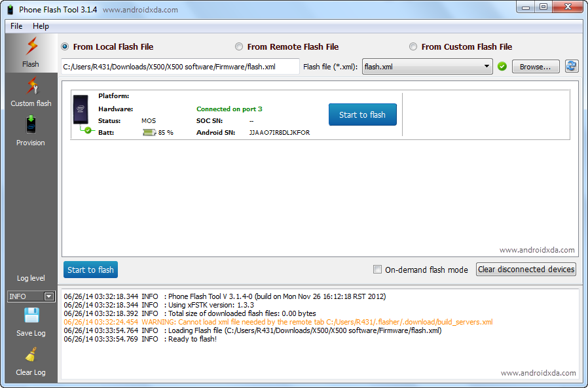Enable On-demand flash mode checkbox

click(377, 270)
